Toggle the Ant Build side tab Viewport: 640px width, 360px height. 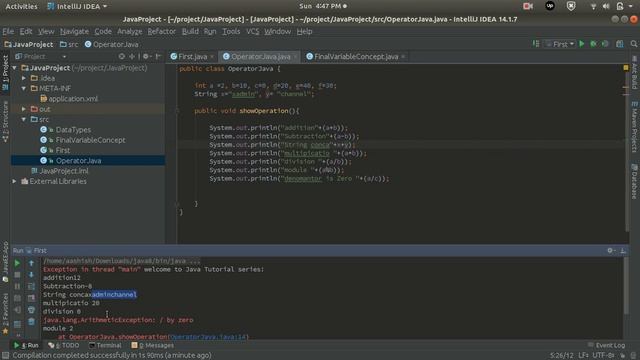pyautogui.click(x=635, y=73)
